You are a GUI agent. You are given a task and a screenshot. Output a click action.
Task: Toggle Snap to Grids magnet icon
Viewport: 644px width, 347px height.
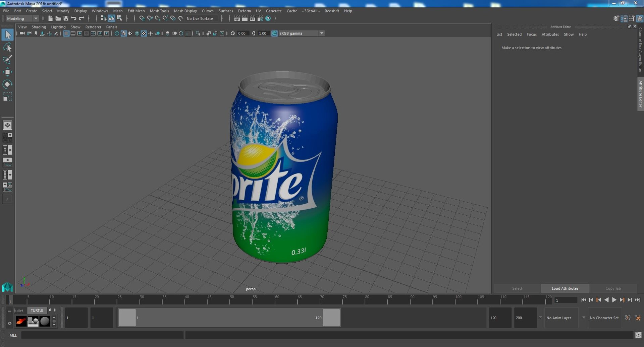[142, 18]
